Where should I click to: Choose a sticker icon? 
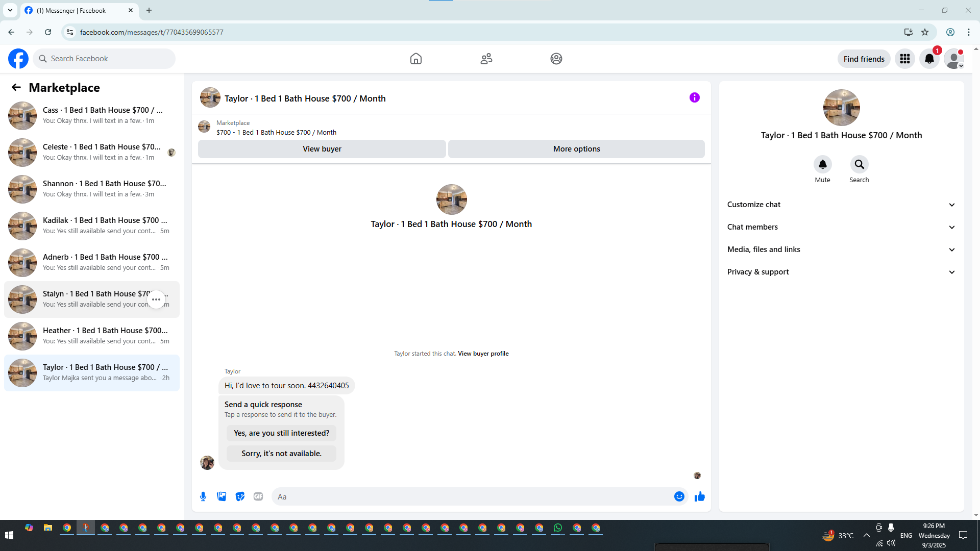(x=240, y=496)
